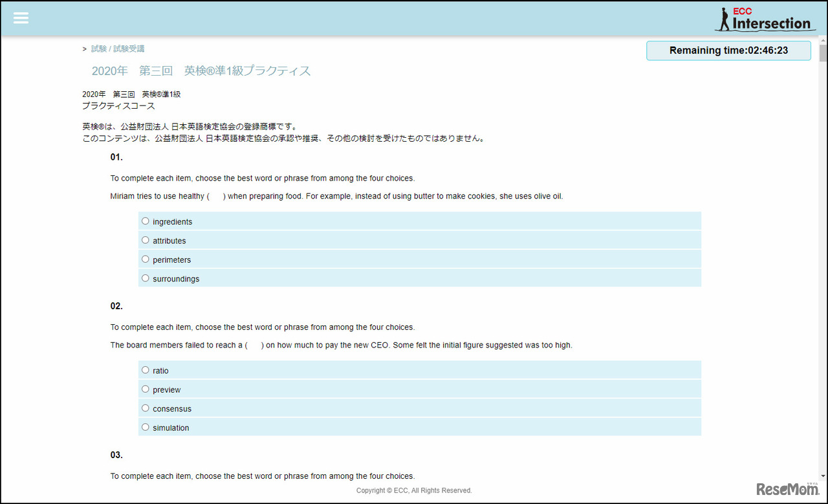
Task: Click the 試験受講 breadcrumb link
Action: coord(129,49)
